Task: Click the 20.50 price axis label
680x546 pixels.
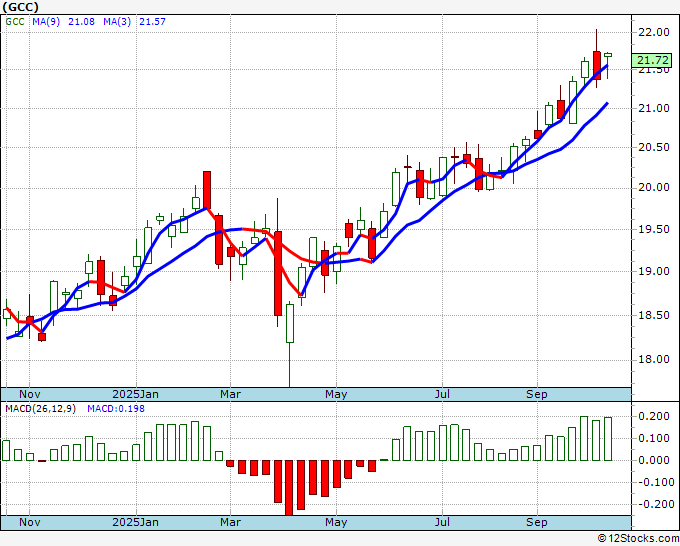Action: (654, 147)
